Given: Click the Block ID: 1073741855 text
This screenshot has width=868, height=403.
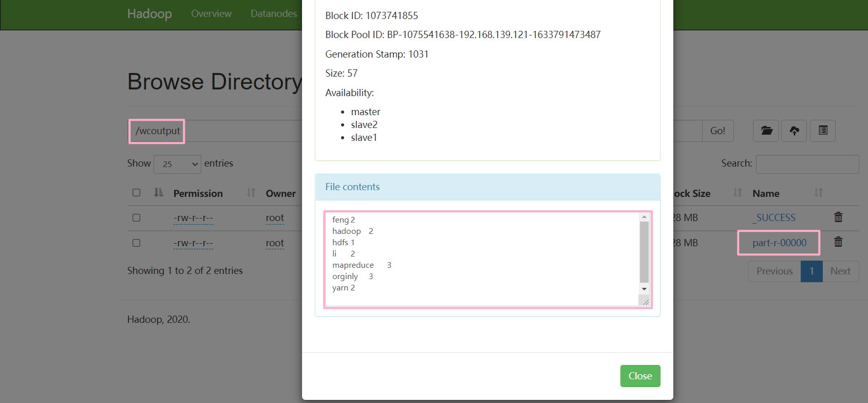Looking at the screenshot, I should click(371, 15).
